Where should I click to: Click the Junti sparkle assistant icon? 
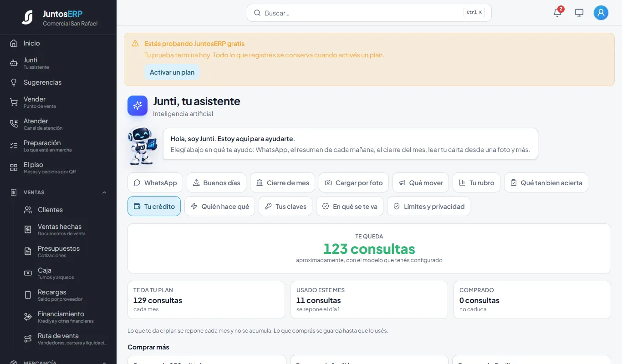pyautogui.click(x=138, y=106)
